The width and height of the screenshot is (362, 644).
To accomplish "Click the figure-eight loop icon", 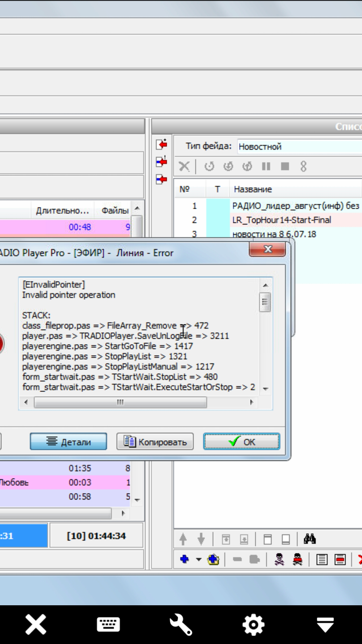I will (x=303, y=166).
